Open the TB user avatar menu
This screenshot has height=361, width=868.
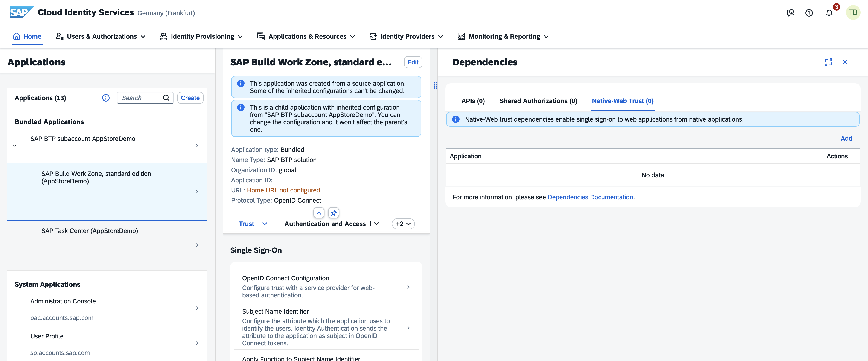point(853,13)
